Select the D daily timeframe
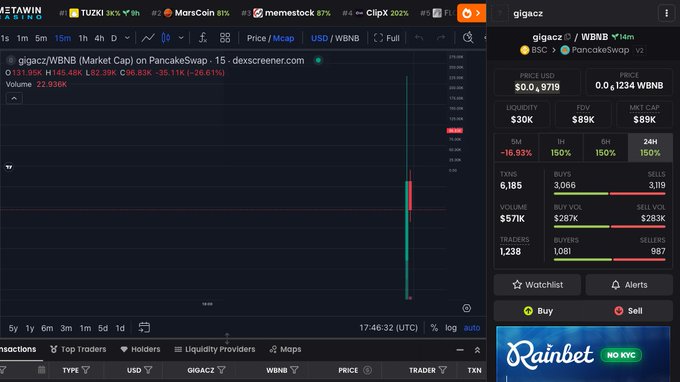 114,38
